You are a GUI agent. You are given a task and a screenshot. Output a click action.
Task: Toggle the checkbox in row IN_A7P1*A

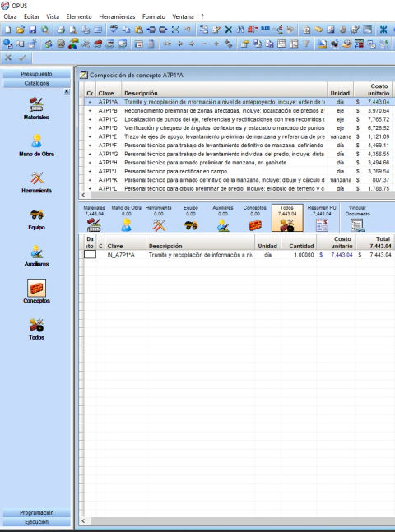click(x=90, y=254)
